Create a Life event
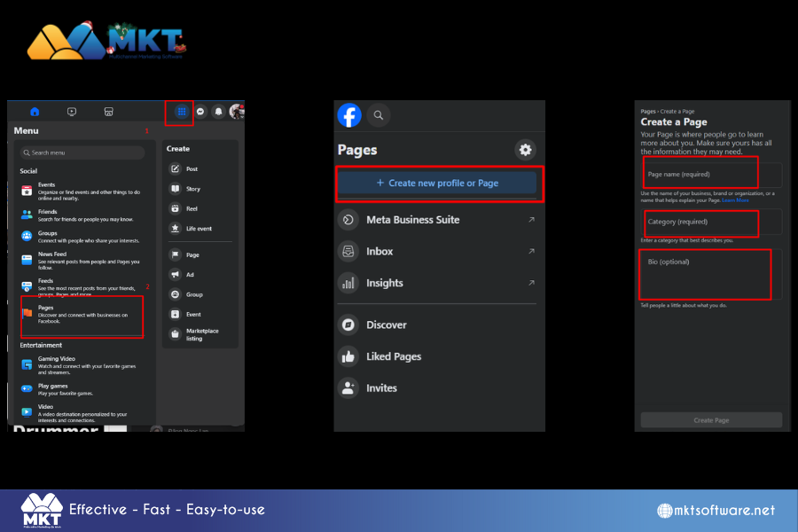This screenshot has width=798, height=532. (200, 229)
